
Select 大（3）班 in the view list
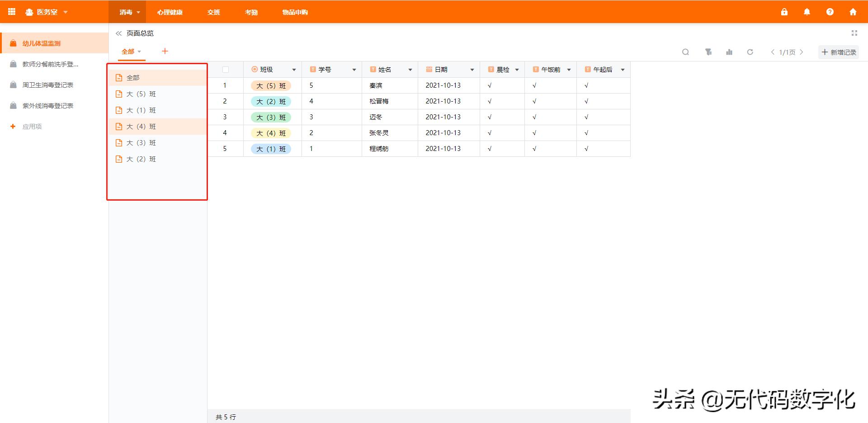pyautogui.click(x=141, y=142)
